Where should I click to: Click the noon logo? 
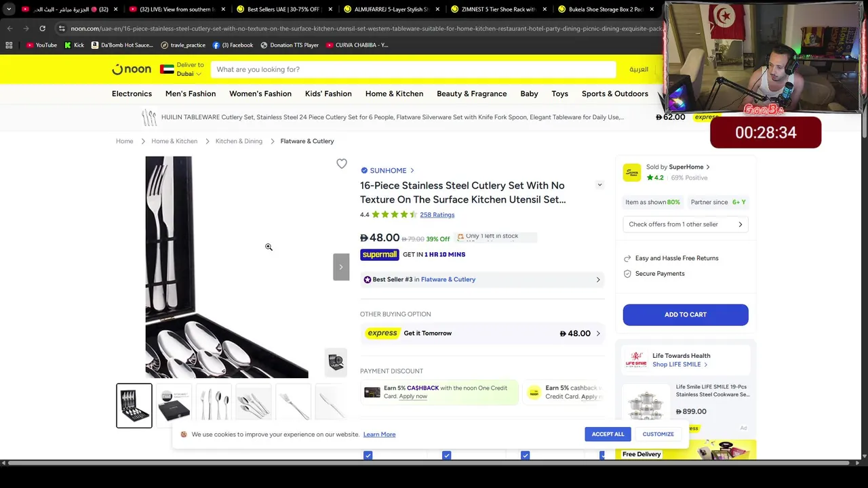pos(132,69)
